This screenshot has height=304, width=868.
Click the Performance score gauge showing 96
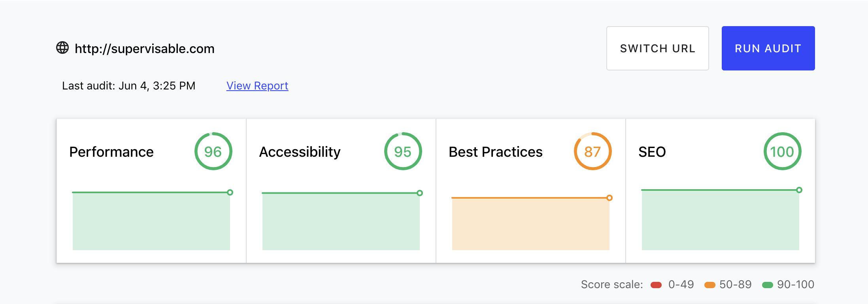click(x=213, y=152)
